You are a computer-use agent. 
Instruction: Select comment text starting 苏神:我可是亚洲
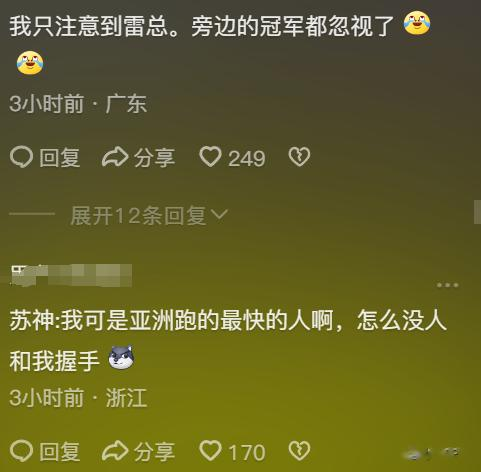point(228,341)
